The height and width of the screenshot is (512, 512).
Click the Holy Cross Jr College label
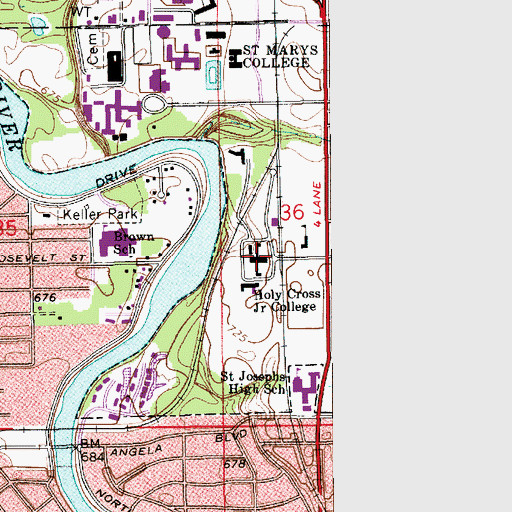tap(287, 300)
